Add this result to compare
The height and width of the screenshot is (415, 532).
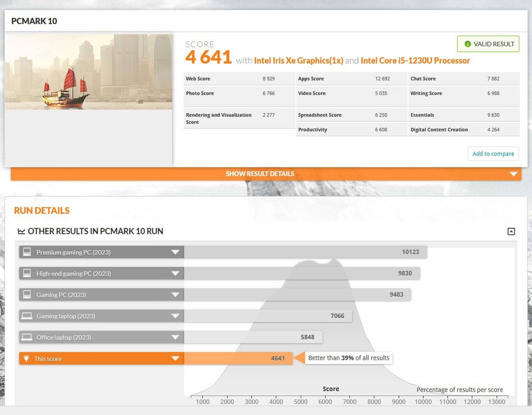point(493,153)
